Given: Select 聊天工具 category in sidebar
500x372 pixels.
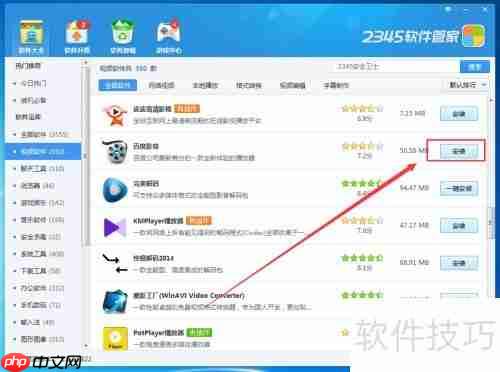Looking at the screenshot, I should tap(42, 169).
